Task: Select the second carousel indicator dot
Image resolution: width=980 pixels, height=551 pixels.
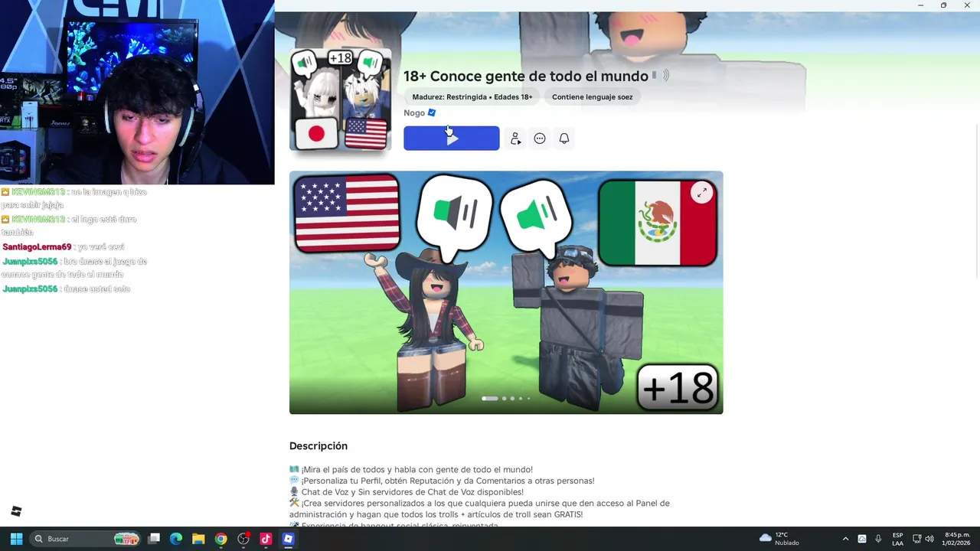Action: pos(504,399)
